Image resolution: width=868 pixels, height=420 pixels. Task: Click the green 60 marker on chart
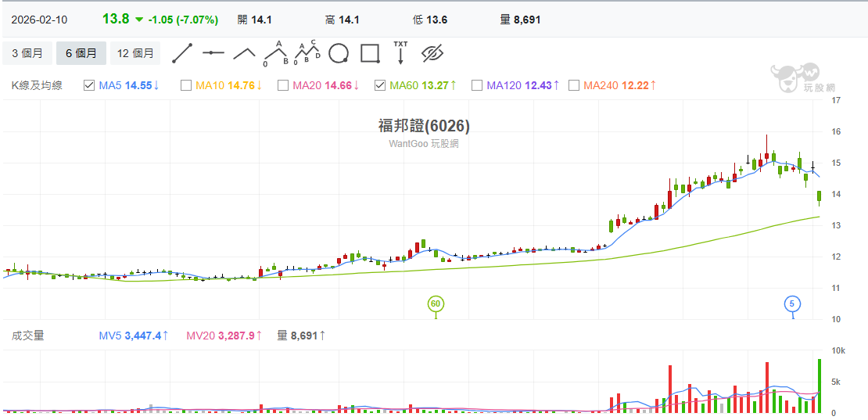coord(436,303)
